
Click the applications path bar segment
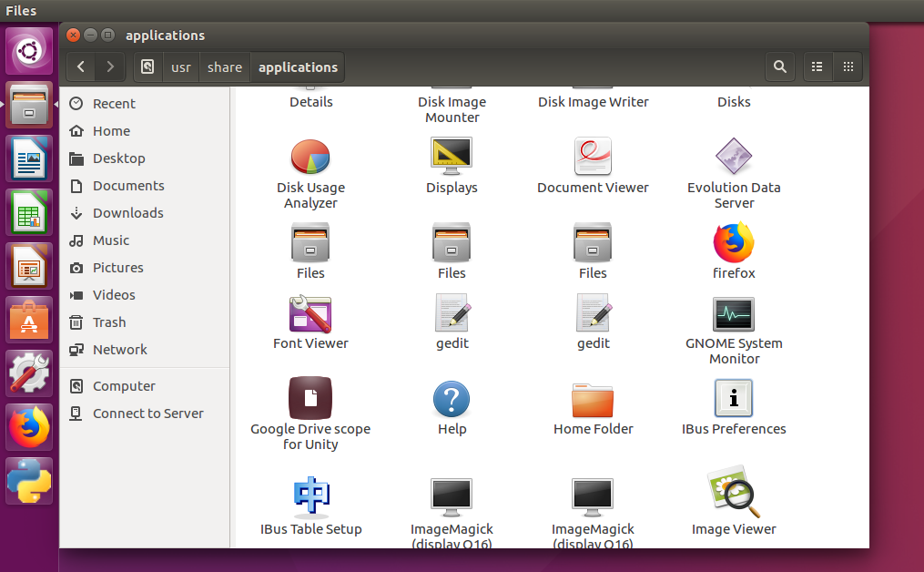tap(298, 67)
